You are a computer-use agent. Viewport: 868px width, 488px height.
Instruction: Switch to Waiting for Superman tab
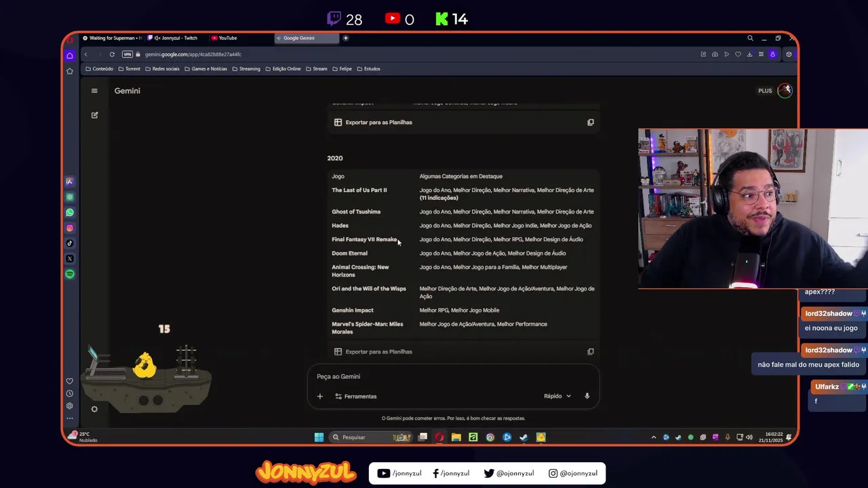112,38
